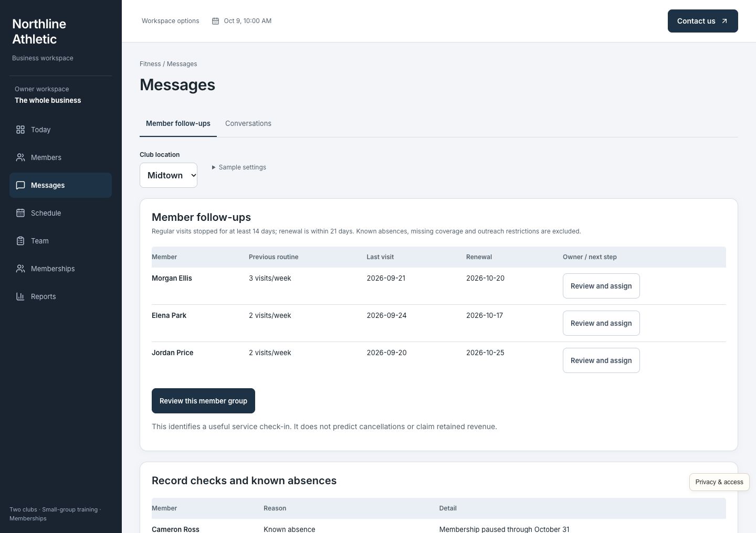Click the arrow icon on Contact us
Image resolution: width=756 pixels, height=533 pixels.
point(724,21)
